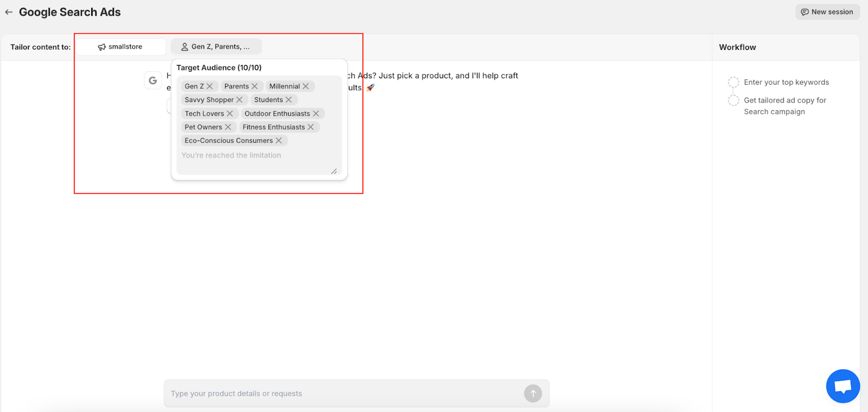This screenshot has height=412, width=868.
Task: Remove the Fitness Enthusiasts tag
Action: 311,127
